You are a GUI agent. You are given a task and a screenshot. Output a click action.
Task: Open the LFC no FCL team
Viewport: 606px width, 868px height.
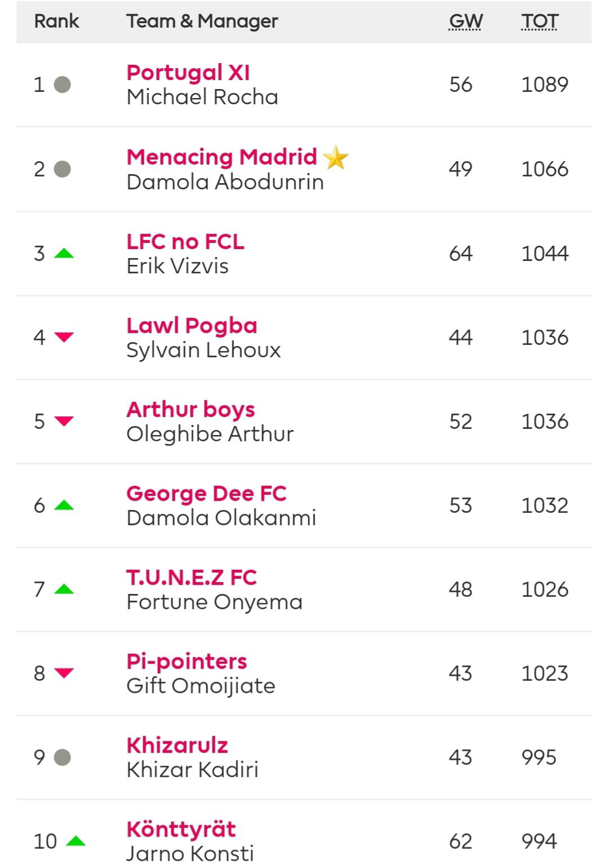pos(185,241)
